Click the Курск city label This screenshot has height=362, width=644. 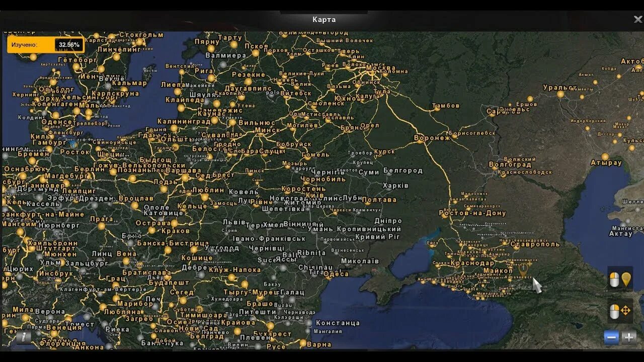385,152
